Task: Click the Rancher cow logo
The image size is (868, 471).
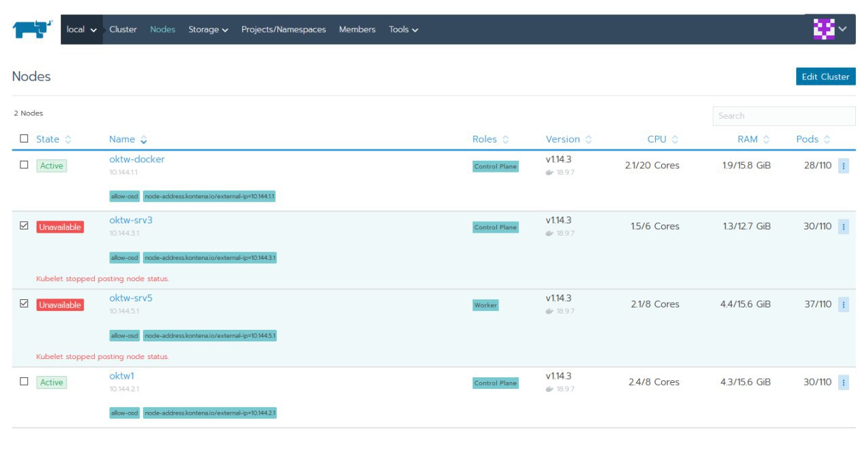Action: (x=33, y=29)
